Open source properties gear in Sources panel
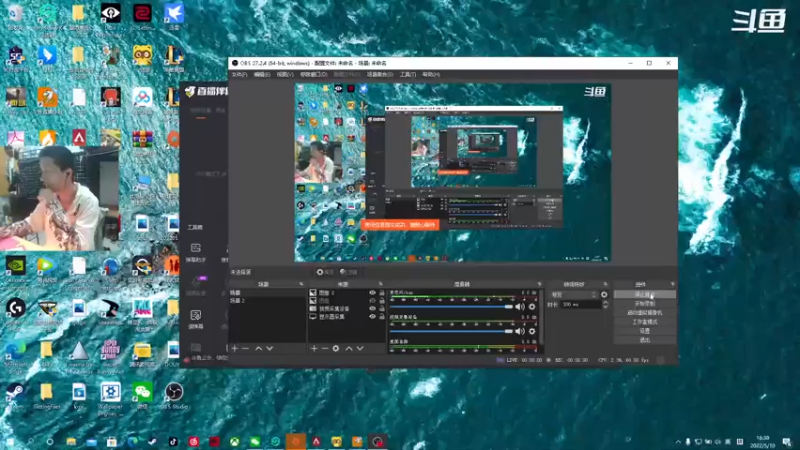This screenshot has width=800, height=450. 336,348
